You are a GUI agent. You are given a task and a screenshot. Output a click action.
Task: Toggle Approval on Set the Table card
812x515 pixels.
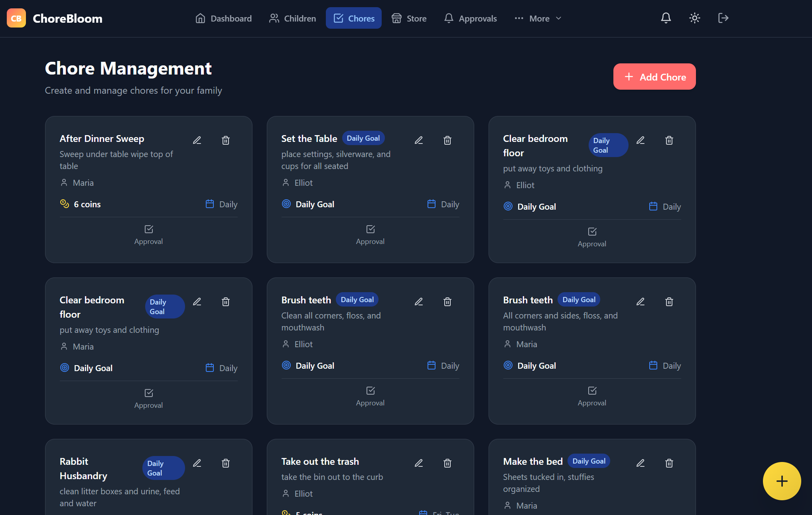(370, 235)
